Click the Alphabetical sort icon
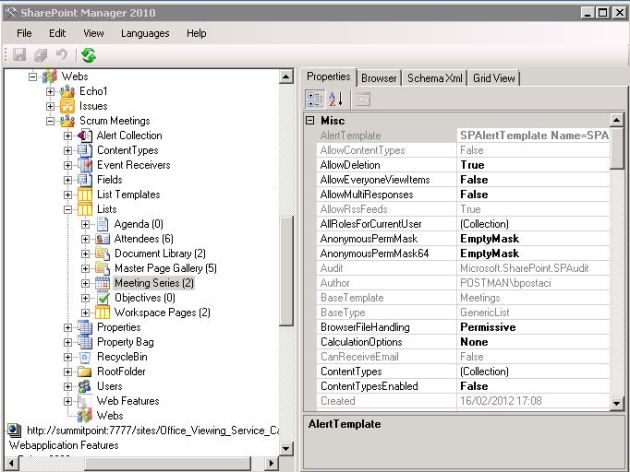 click(x=336, y=100)
